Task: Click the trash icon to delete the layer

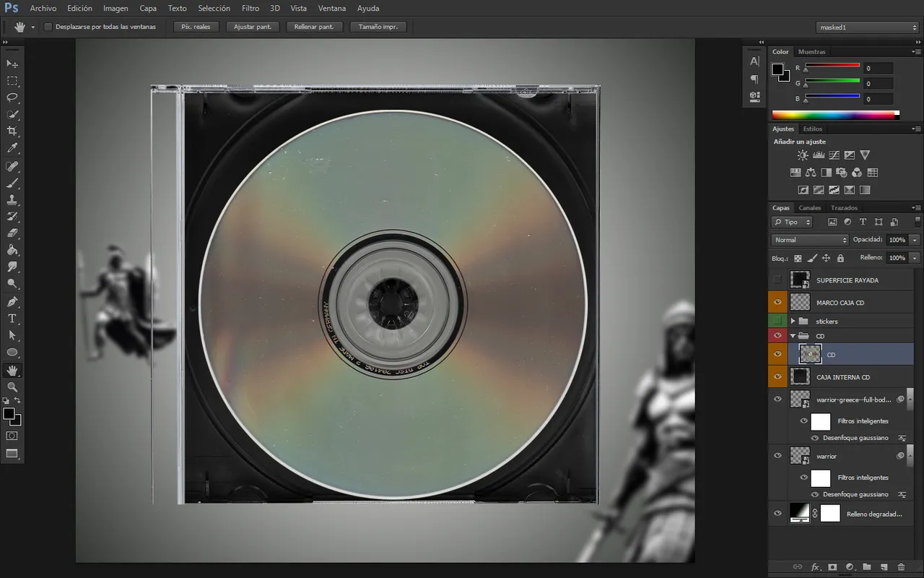Action: (x=901, y=567)
